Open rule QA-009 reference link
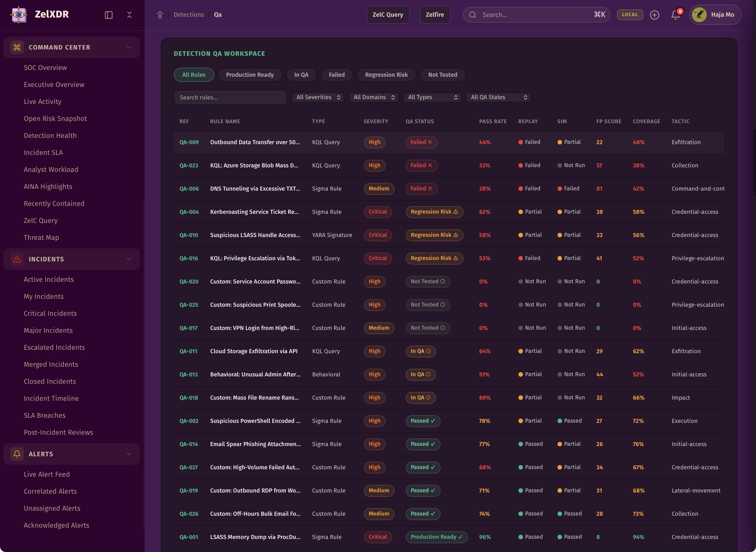This screenshot has height=552, width=756. (189, 142)
